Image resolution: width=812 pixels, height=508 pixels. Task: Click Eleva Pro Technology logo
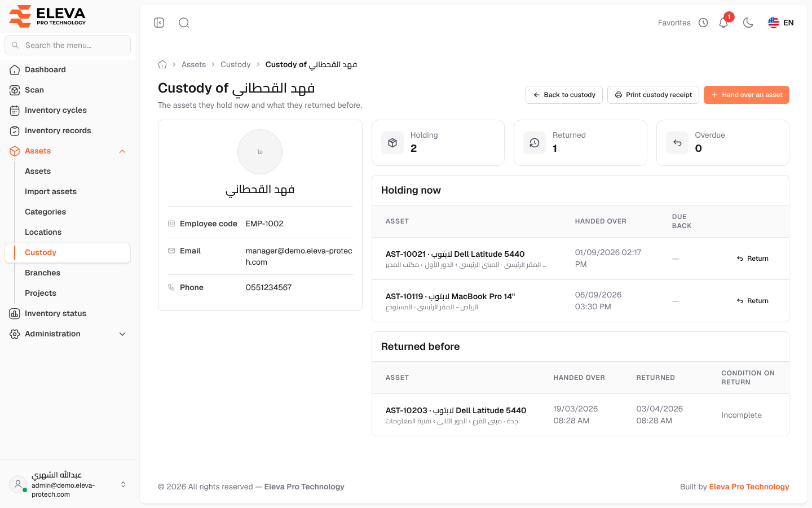point(47,16)
